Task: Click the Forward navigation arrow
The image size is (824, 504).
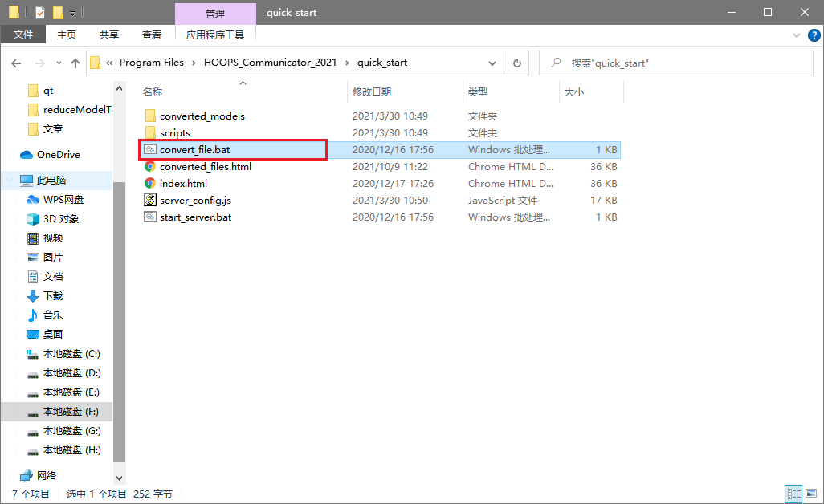Action: click(40, 63)
